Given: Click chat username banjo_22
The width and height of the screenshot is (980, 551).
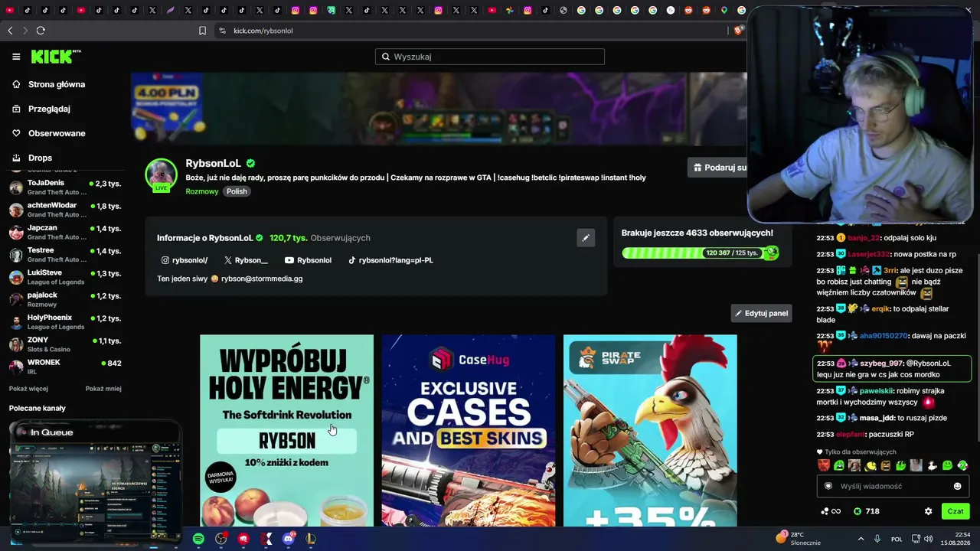Looking at the screenshot, I should click(x=864, y=238).
